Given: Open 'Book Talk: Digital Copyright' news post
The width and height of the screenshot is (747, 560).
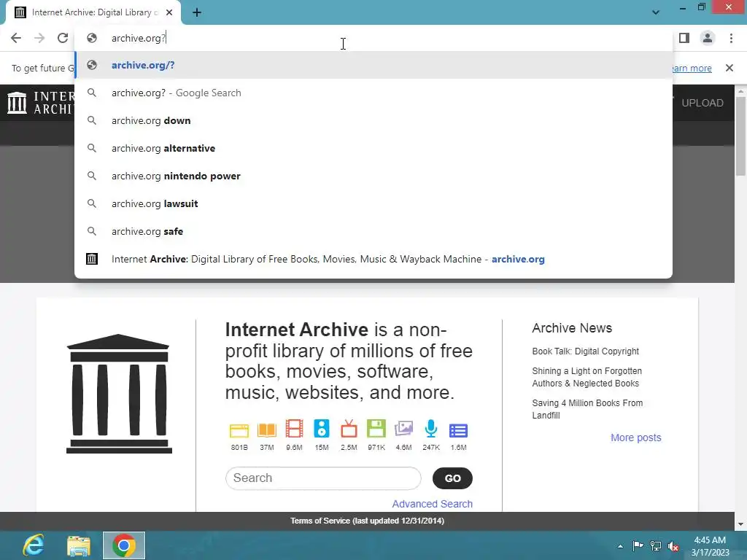Looking at the screenshot, I should pyautogui.click(x=586, y=351).
